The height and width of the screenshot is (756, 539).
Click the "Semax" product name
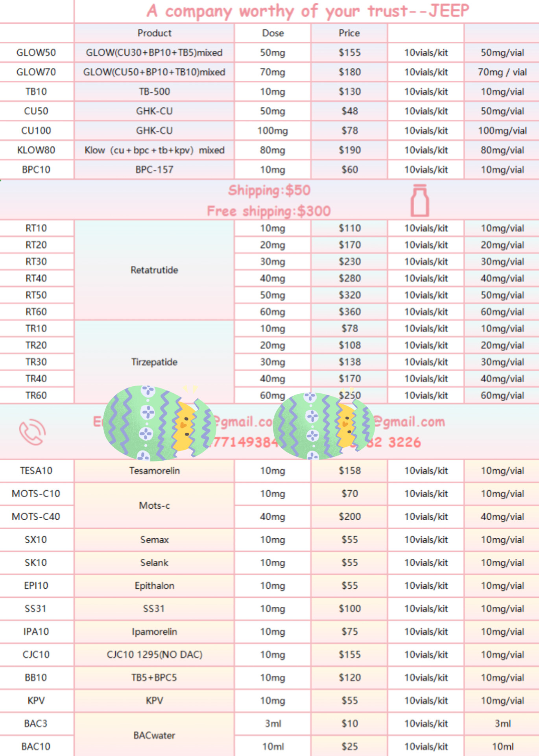[154, 540]
